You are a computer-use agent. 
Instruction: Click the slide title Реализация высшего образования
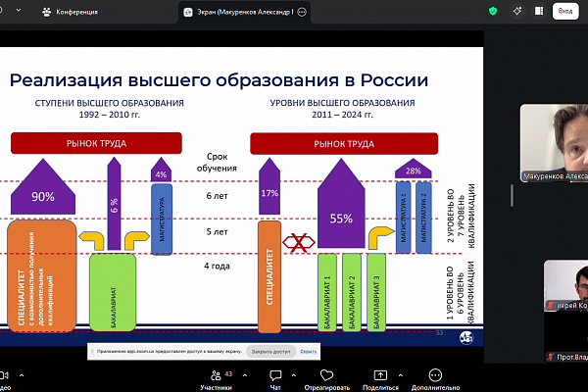pos(219,80)
